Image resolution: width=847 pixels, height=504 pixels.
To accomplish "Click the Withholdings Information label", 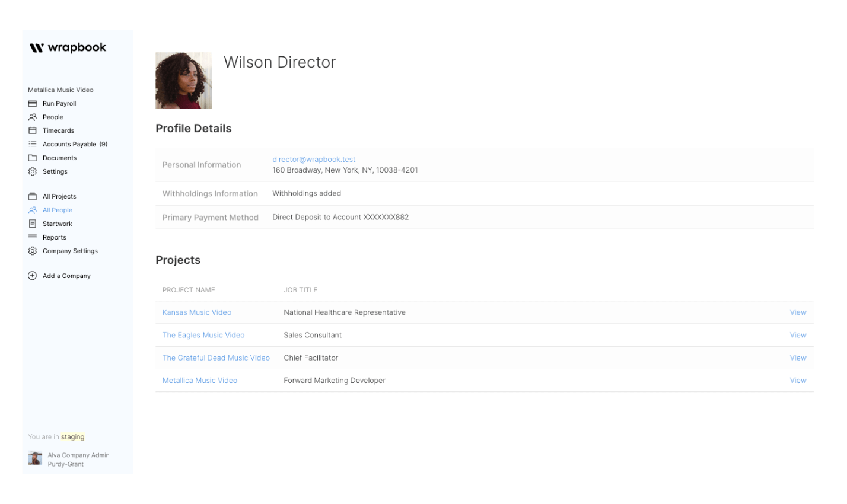I will pos(210,194).
